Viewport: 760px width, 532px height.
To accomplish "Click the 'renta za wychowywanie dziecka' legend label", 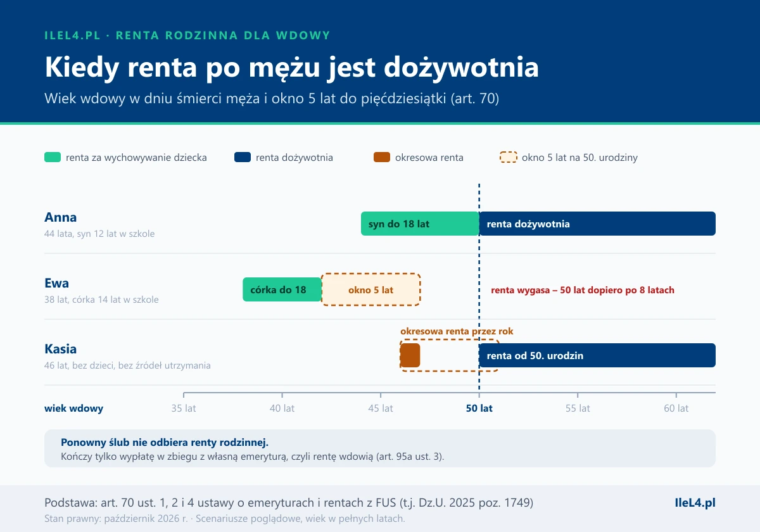I will [x=136, y=158].
